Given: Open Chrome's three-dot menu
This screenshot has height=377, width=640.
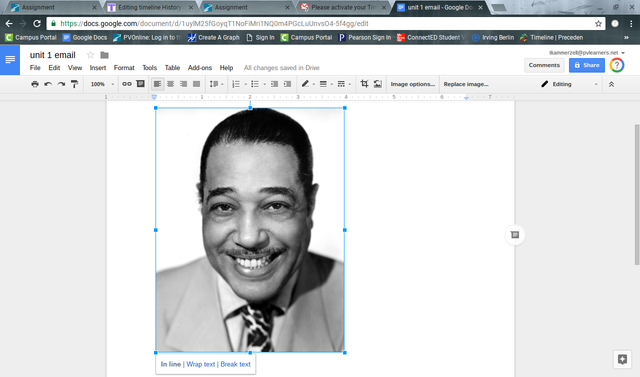Looking at the screenshot, I should click(x=631, y=24).
